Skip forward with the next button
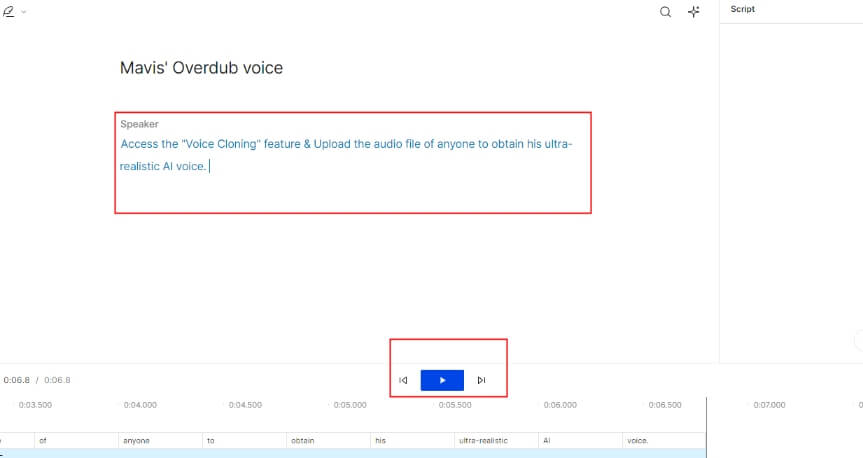 (482, 380)
